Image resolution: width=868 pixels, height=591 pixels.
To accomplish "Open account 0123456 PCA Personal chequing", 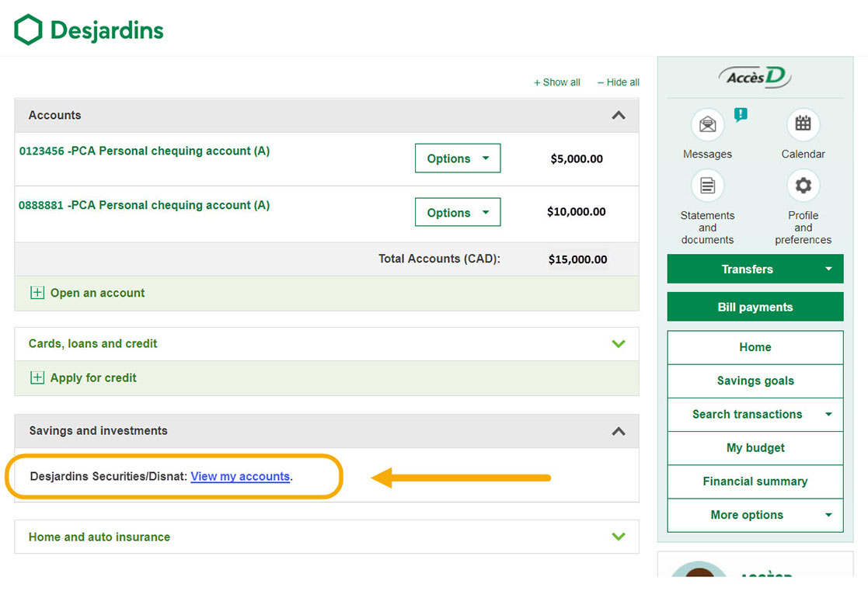I will (145, 151).
